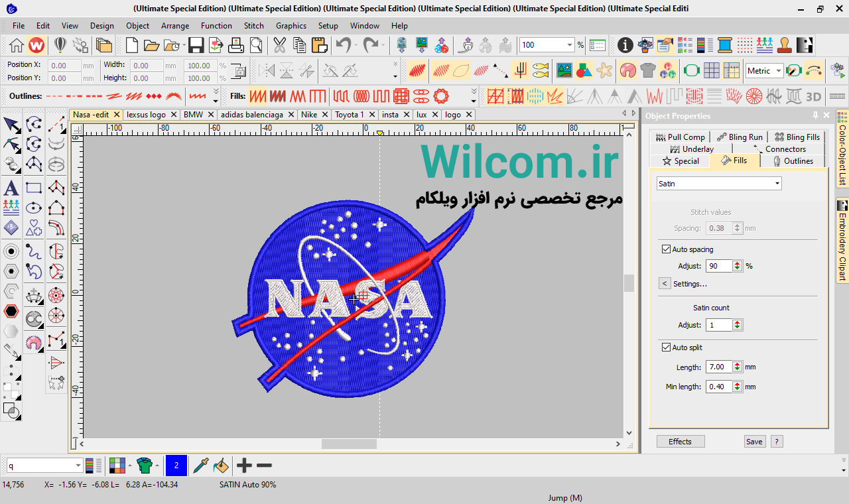Click the green T-shirt icon in color bar
Screen dimensions: 849x504
point(145,466)
